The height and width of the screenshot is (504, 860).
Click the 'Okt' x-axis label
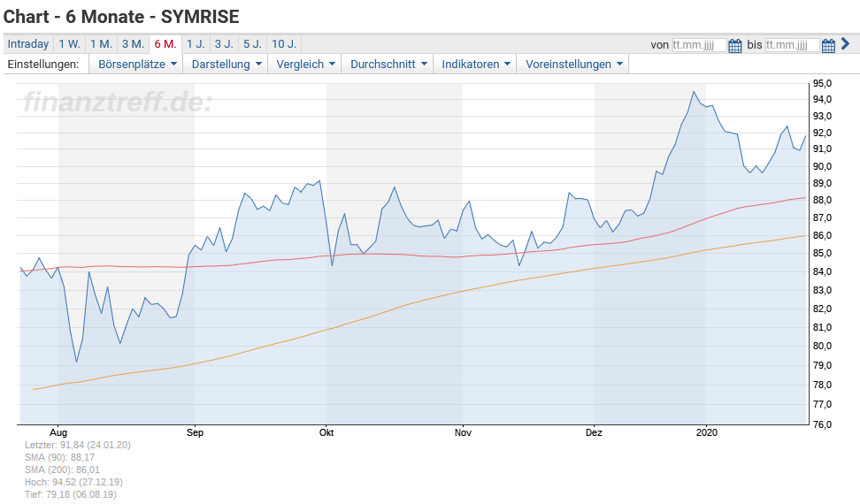click(326, 432)
